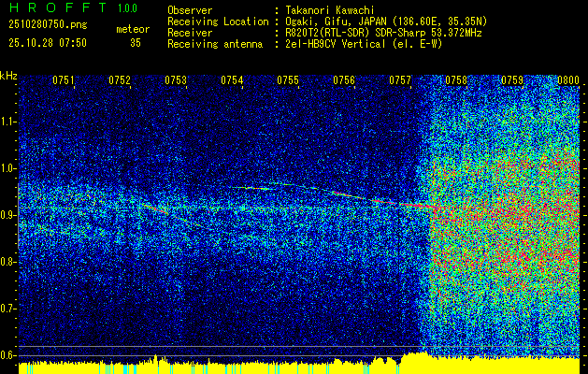This screenshot has width=588, height=374.
Task: Click the HROFFT program title text
Action: (58, 7)
